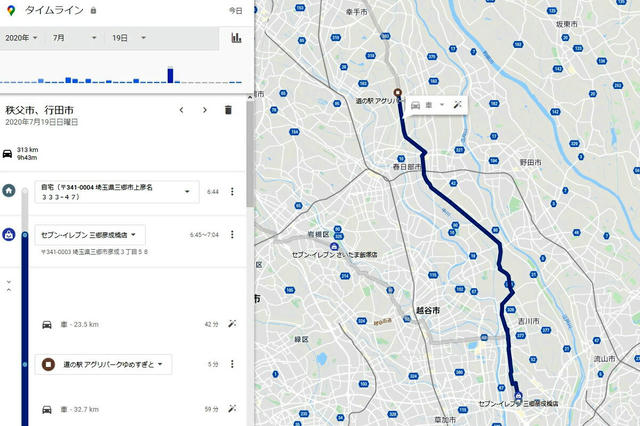This screenshot has height=426, width=640.
Task: Click Google Maps pin logo
Action: pos(11,11)
